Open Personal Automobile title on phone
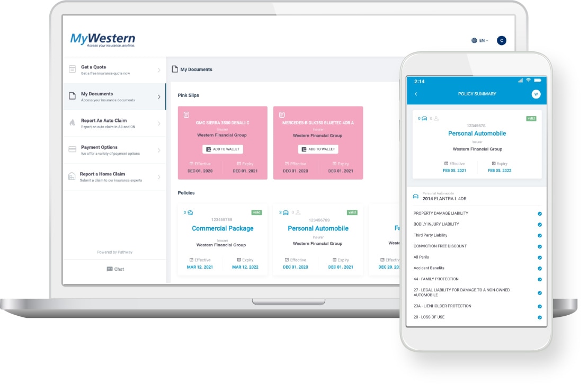 click(477, 134)
